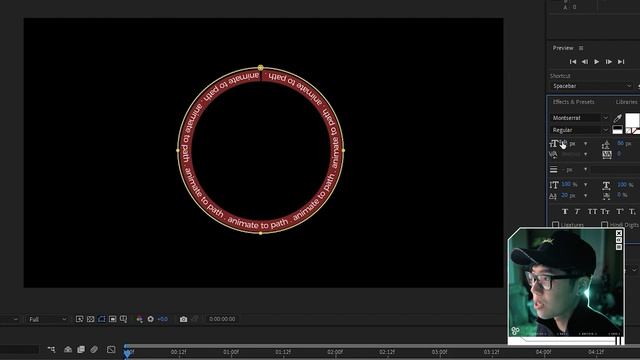The height and width of the screenshot is (360, 640).
Task: Switch to the Effects & Presets tab
Action: pos(573,102)
